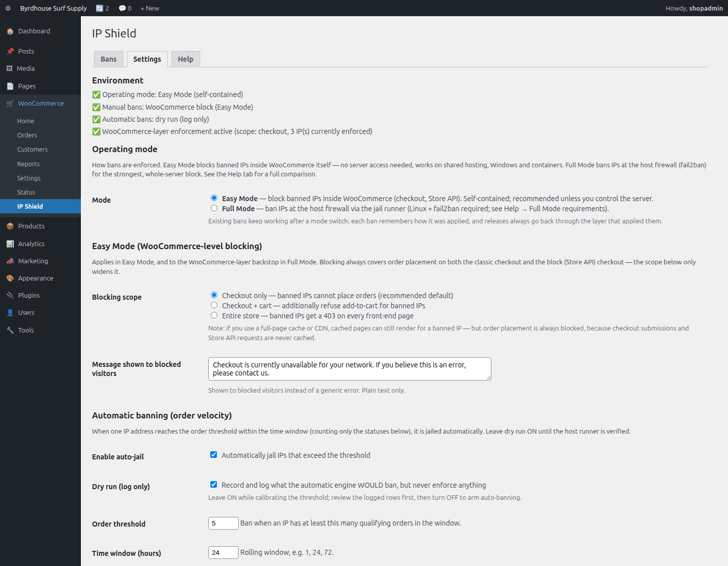The width and height of the screenshot is (728, 566).
Task: Open the Tools menu label
Action: pyautogui.click(x=26, y=331)
